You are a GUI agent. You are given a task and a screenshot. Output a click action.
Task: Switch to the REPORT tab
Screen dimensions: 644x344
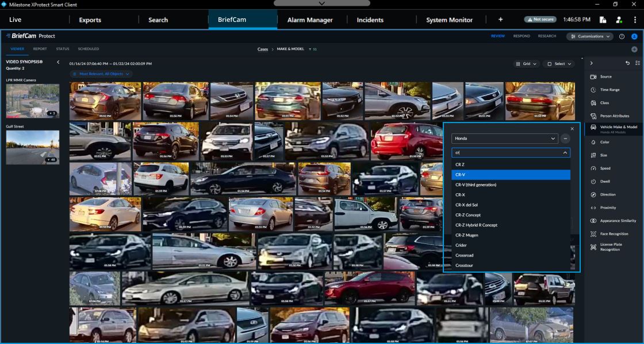[40, 49]
